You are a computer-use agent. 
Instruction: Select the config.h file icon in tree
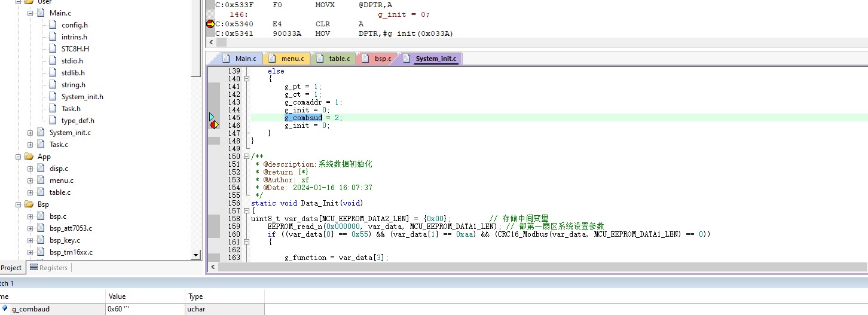(54, 25)
